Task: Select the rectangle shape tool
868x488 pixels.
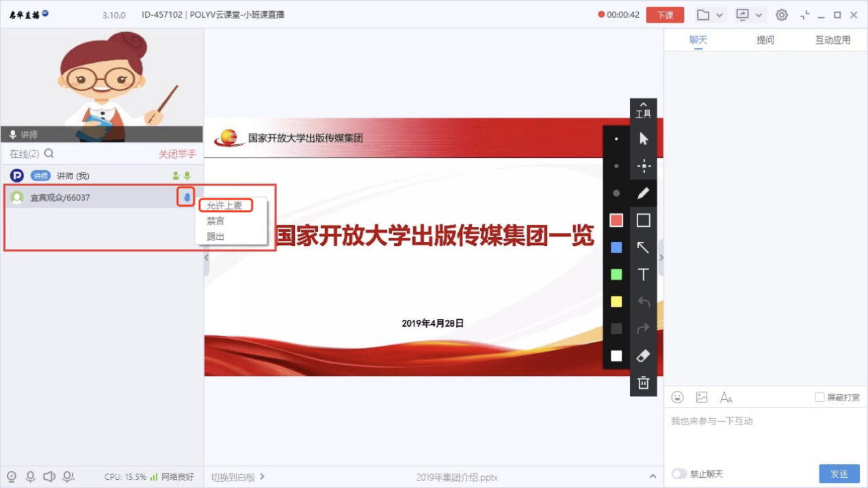Action: (x=643, y=220)
